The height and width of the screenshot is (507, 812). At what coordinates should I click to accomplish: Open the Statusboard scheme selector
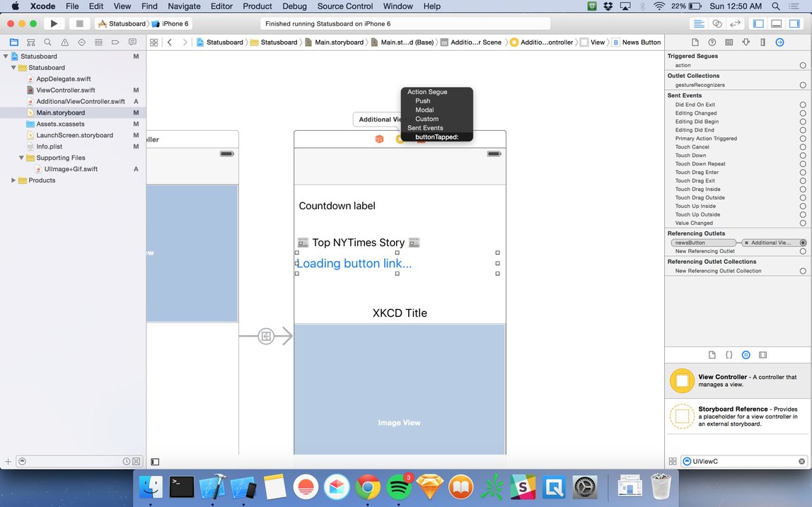coord(122,24)
